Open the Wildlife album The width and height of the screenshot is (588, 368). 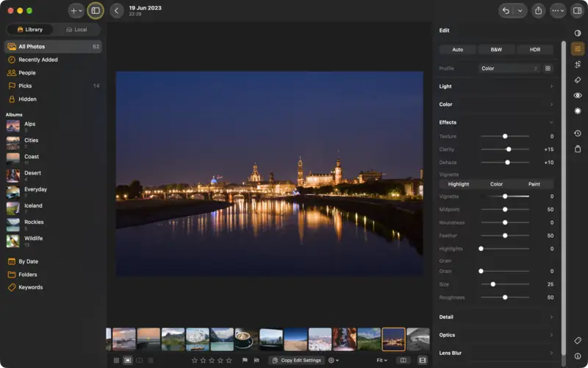click(x=53, y=241)
